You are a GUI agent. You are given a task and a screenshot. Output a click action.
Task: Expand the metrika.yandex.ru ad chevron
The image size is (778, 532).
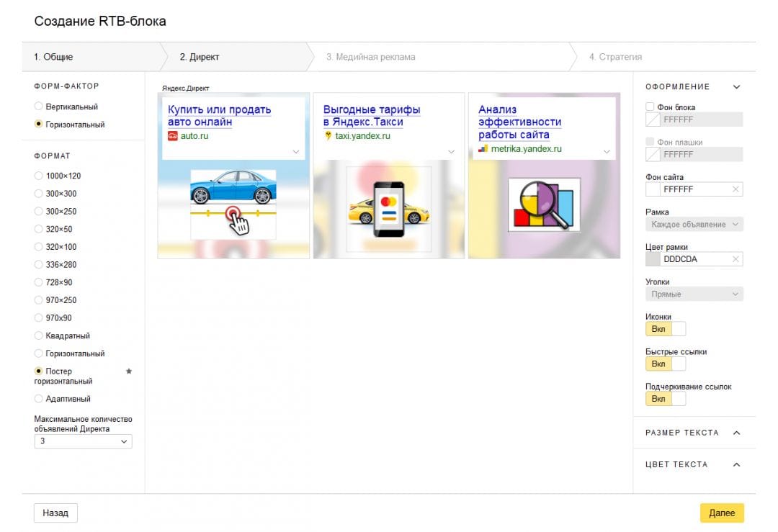[x=607, y=152]
